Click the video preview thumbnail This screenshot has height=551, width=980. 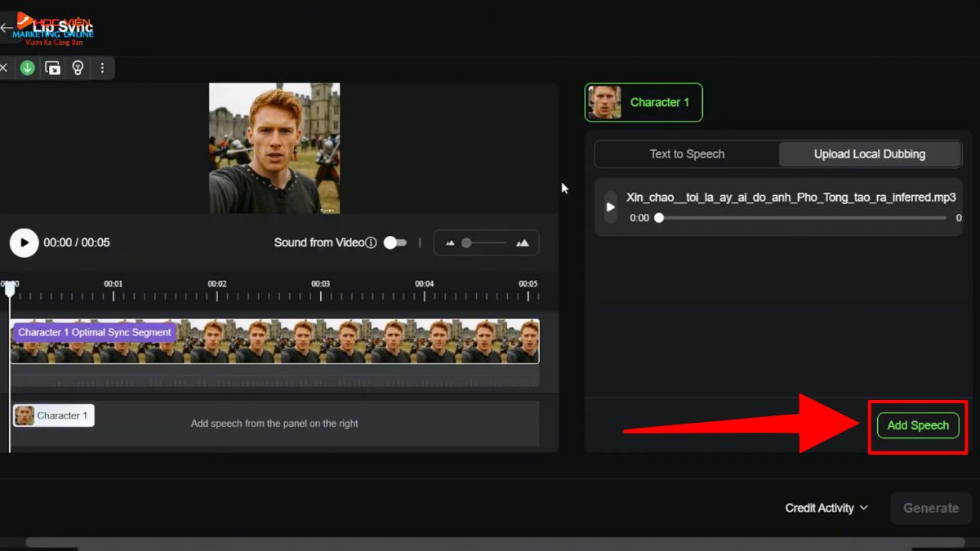pos(274,149)
